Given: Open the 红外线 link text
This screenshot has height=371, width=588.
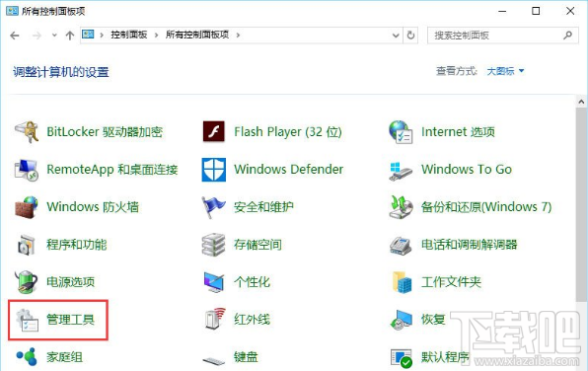Looking at the screenshot, I should tap(252, 320).
